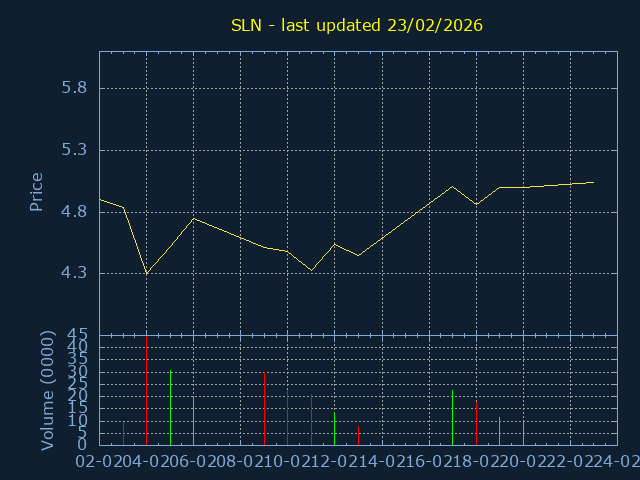Click the Volume (0000) axis label
Image resolution: width=640 pixels, height=480 pixels.
tap(48, 389)
